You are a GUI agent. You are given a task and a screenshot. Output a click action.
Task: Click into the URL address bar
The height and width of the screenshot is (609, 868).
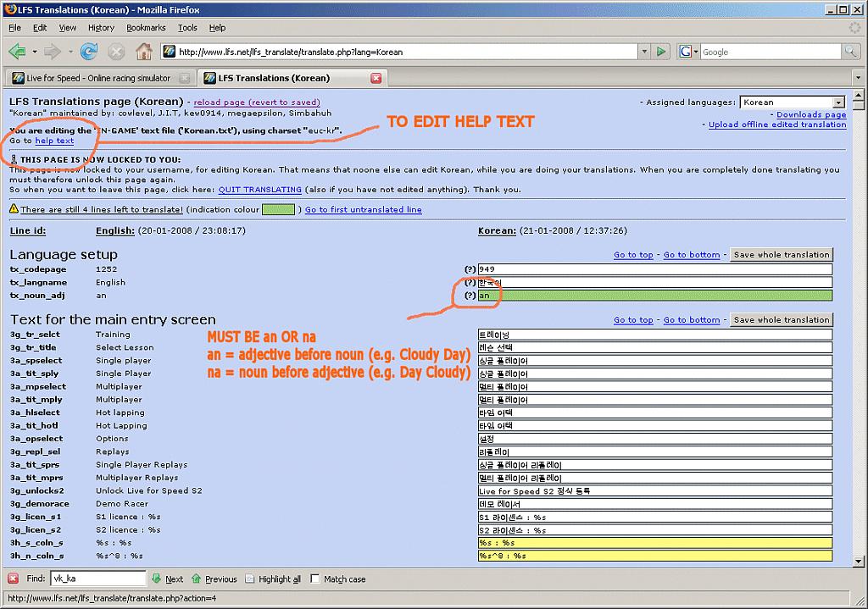point(407,52)
